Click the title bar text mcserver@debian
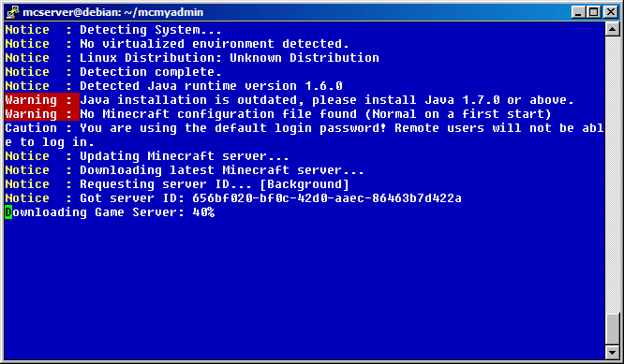 tap(113, 12)
